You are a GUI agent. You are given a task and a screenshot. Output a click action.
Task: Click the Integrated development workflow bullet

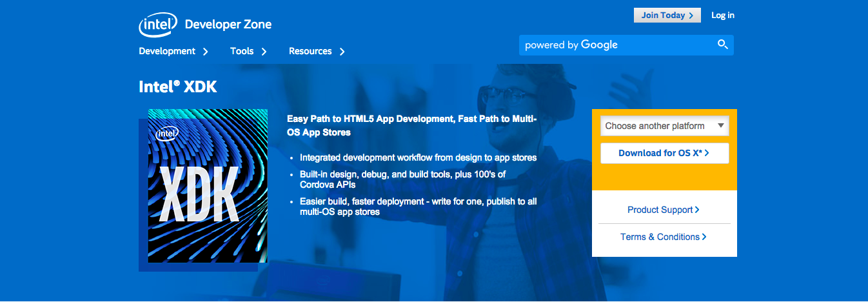pyautogui.click(x=418, y=157)
